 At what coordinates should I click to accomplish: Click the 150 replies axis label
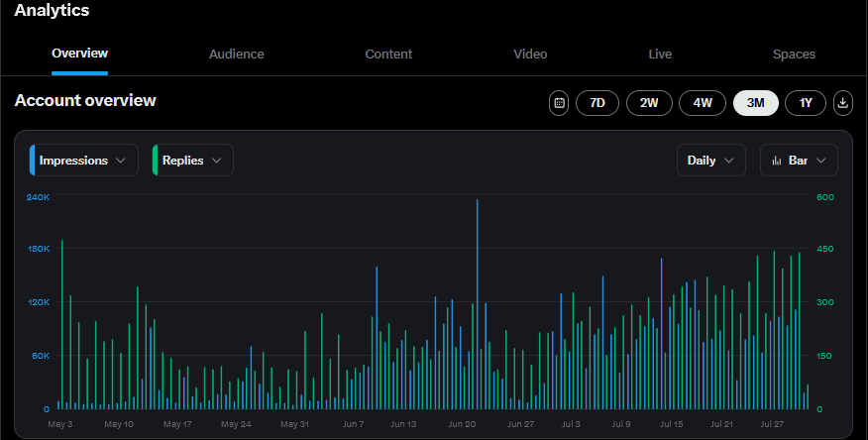pos(823,356)
